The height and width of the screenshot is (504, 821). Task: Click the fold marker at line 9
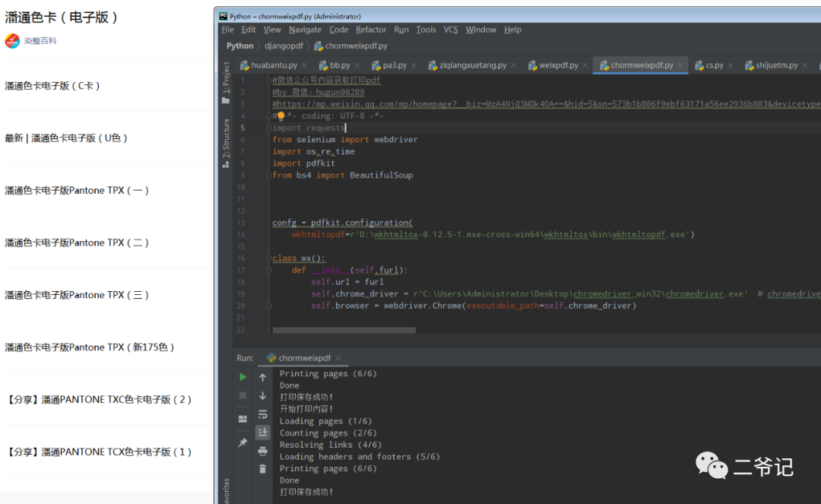coord(268,176)
